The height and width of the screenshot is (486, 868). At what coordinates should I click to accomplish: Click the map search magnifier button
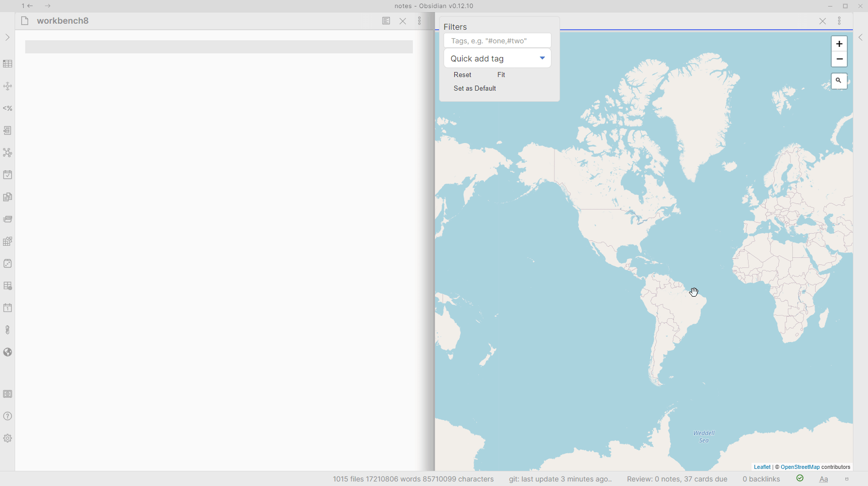839,81
